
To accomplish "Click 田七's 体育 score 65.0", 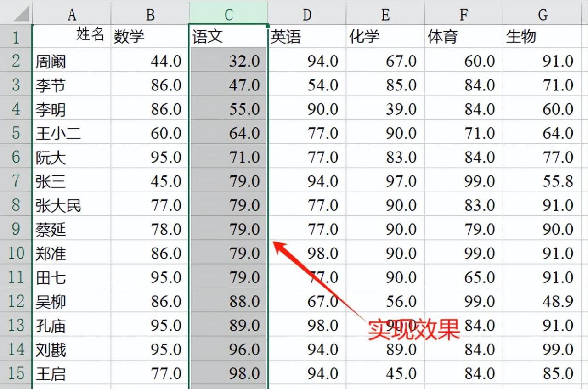I will 464,276.
